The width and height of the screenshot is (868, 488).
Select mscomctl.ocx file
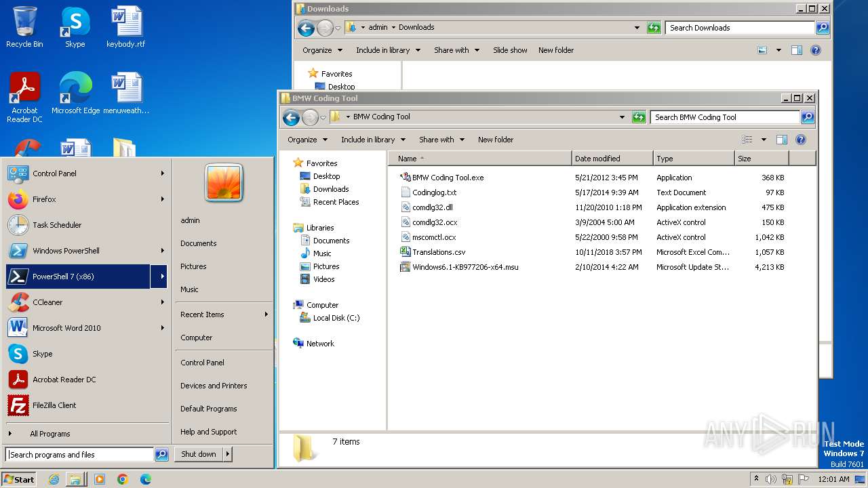[x=434, y=237]
